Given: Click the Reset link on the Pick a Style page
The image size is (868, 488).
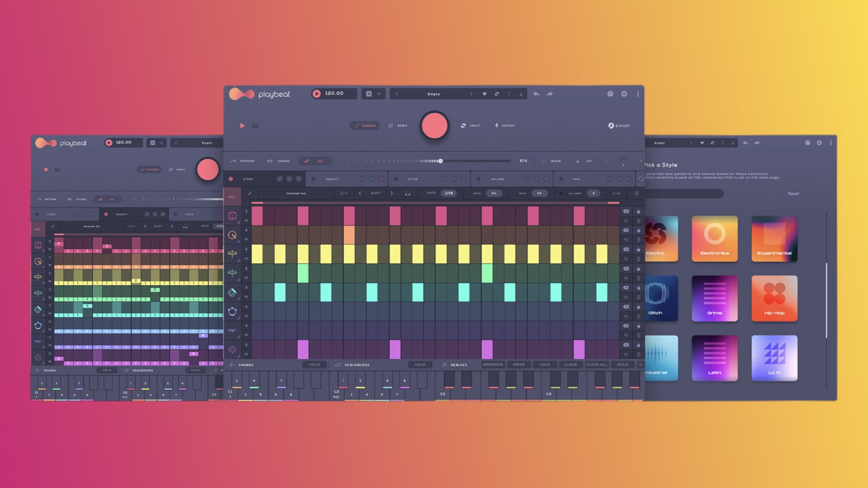Looking at the screenshot, I should 793,193.
